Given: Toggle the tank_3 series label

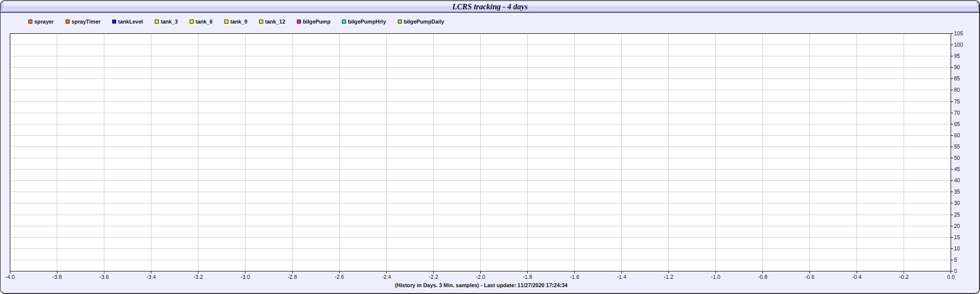Looking at the screenshot, I should click(169, 22).
